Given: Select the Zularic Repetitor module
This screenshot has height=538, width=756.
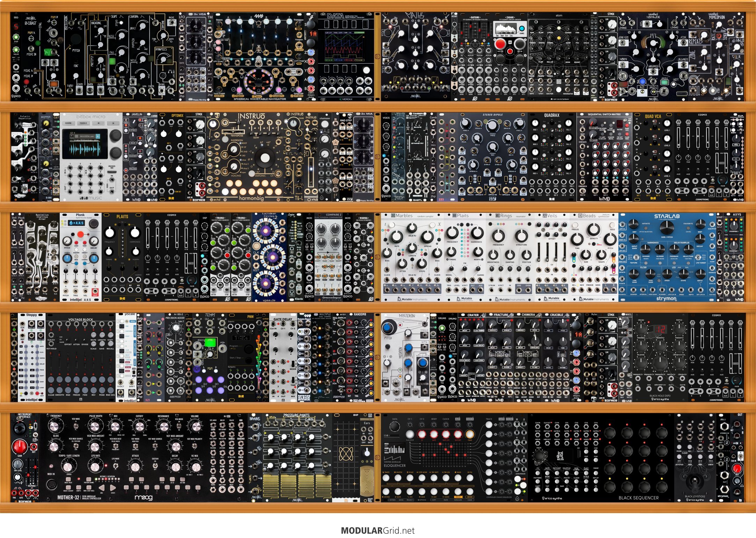Looking at the screenshot, I should [x=25, y=157].
